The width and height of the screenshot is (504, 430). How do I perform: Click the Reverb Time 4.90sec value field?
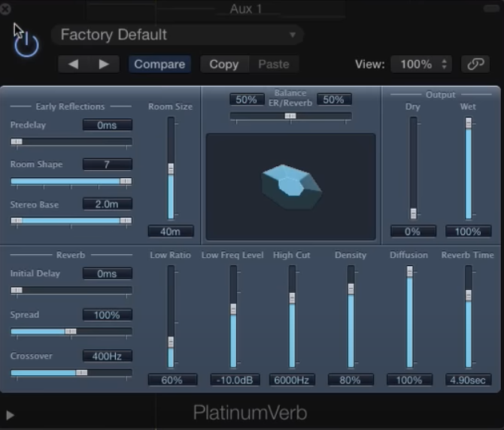pos(469,380)
